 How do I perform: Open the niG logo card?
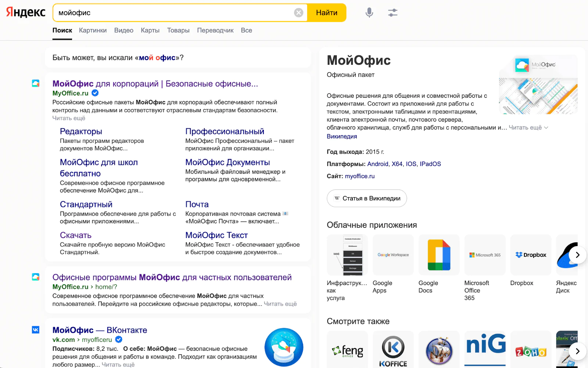click(x=485, y=349)
